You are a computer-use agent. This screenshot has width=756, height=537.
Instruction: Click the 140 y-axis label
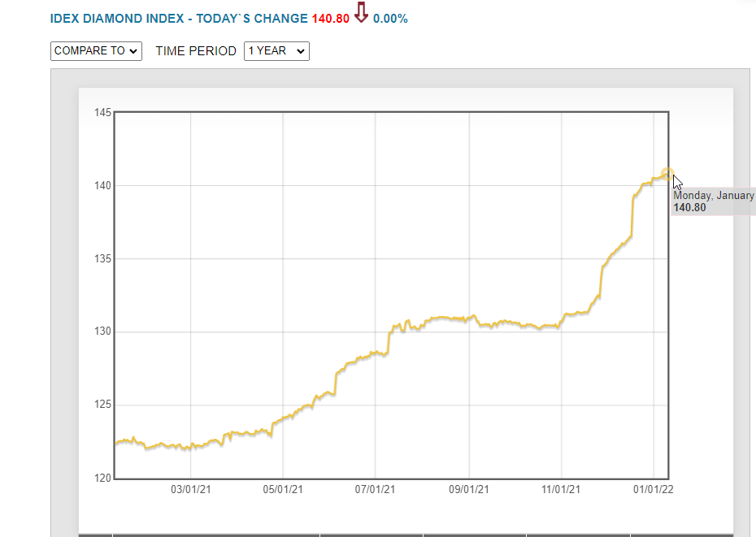coord(102,185)
